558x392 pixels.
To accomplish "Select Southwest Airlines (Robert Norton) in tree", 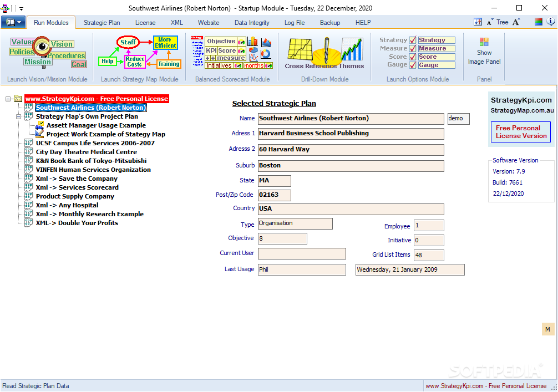I will coord(91,108).
